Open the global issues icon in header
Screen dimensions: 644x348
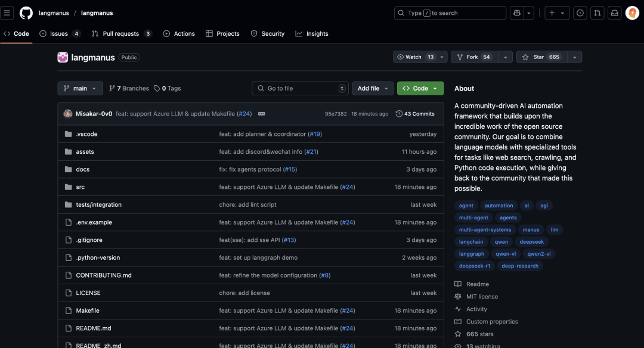(x=580, y=13)
